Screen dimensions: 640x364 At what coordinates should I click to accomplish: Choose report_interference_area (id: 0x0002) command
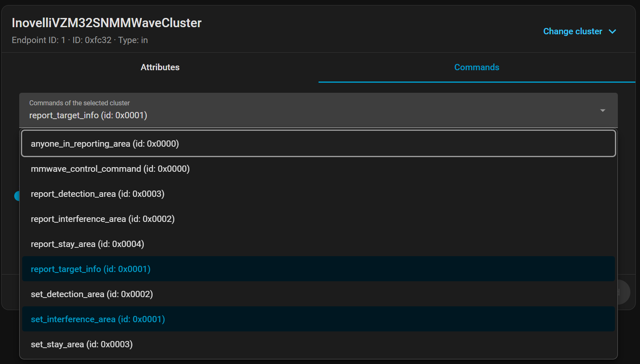[319, 219]
